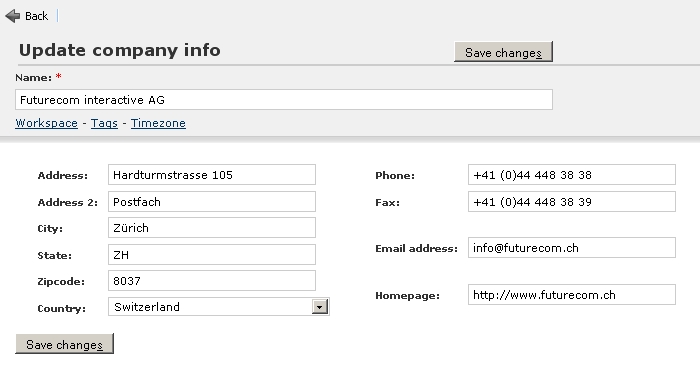Open the Country dropdown showing Switzerland
The width and height of the screenshot is (700, 375).
click(219, 307)
